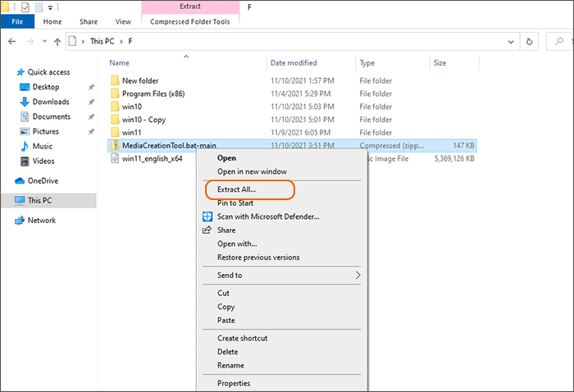Select the Quick access star icon
The image size is (574, 392).
point(20,72)
